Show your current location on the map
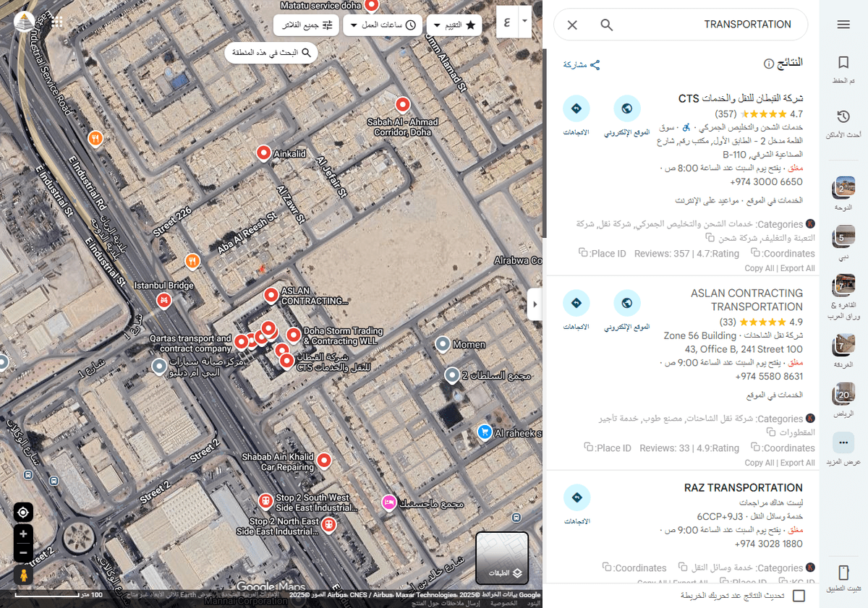 [23, 512]
